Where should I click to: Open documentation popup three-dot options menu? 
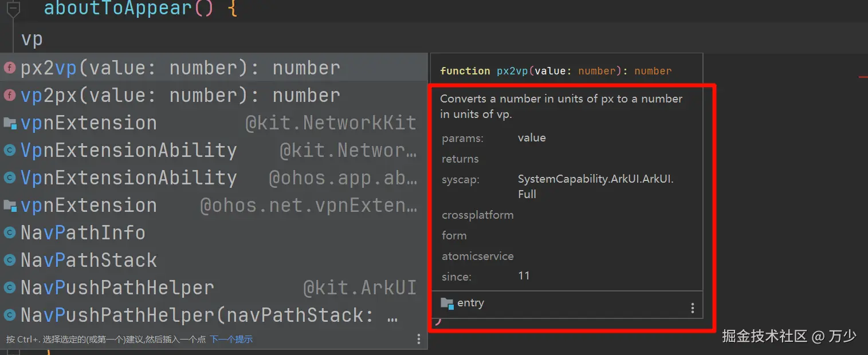pyautogui.click(x=692, y=309)
